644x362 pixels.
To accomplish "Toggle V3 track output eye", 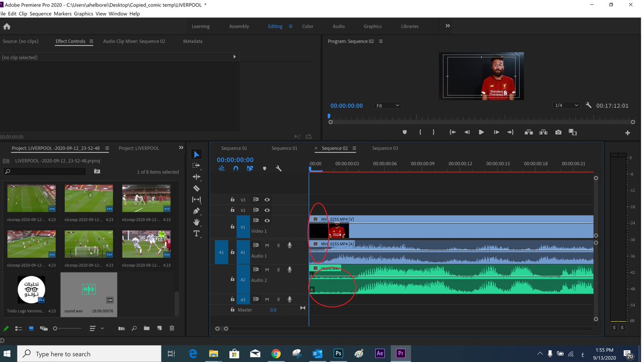I will pyautogui.click(x=267, y=200).
